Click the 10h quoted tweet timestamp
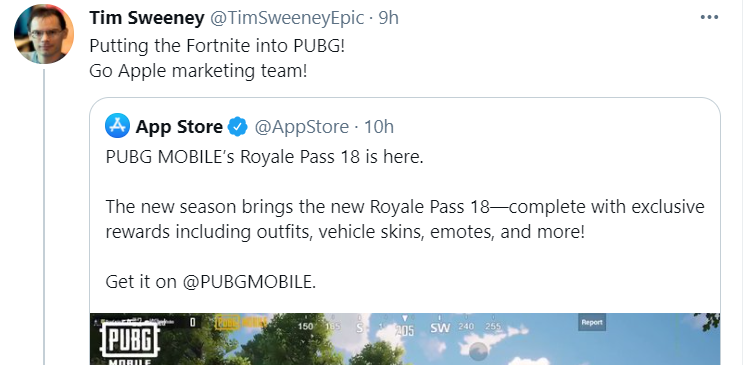Image resolution: width=749 pixels, height=365 pixels. point(379,127)
